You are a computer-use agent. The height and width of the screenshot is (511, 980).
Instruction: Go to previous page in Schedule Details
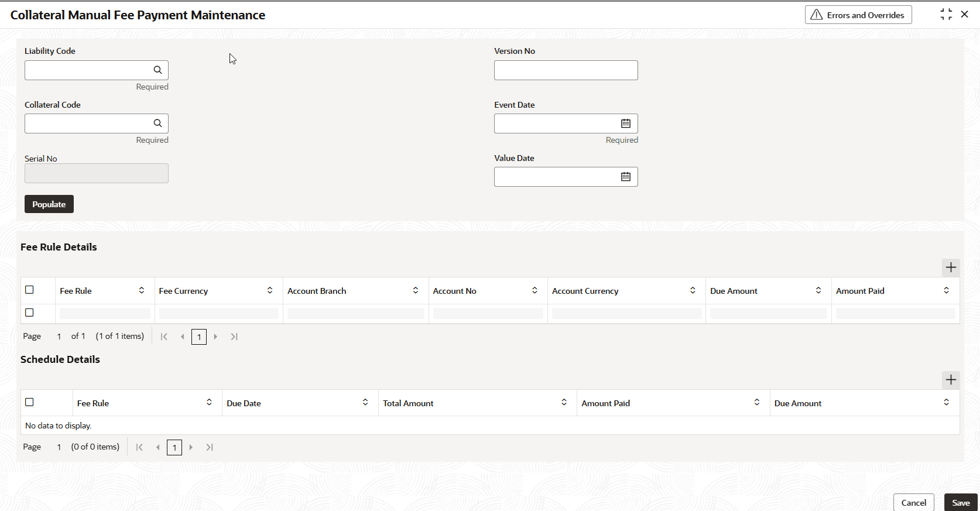coord(158,447)
